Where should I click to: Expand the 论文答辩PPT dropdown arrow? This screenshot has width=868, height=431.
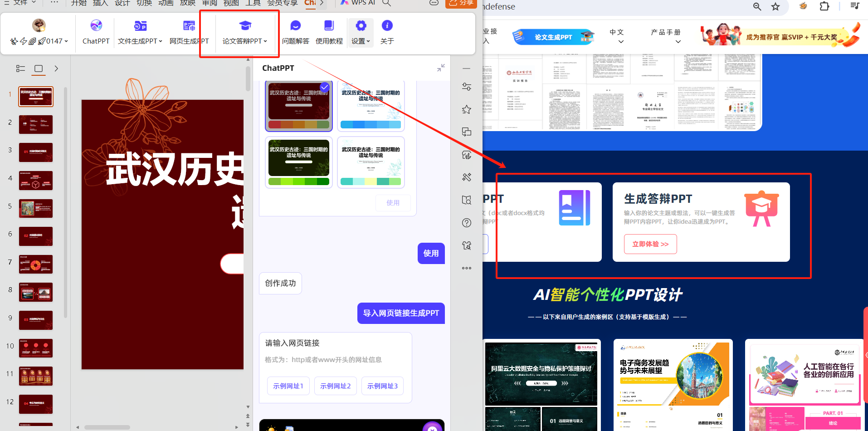tap(265, 41)
